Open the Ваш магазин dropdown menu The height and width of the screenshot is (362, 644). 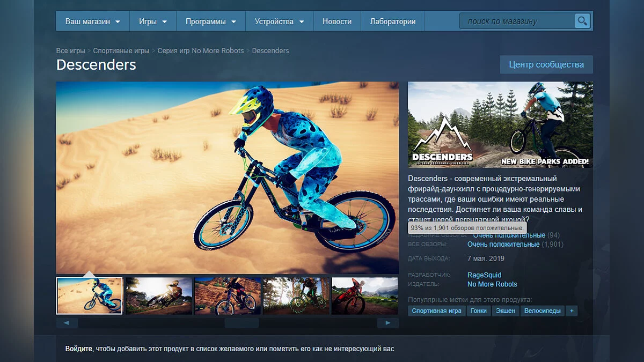93,21
